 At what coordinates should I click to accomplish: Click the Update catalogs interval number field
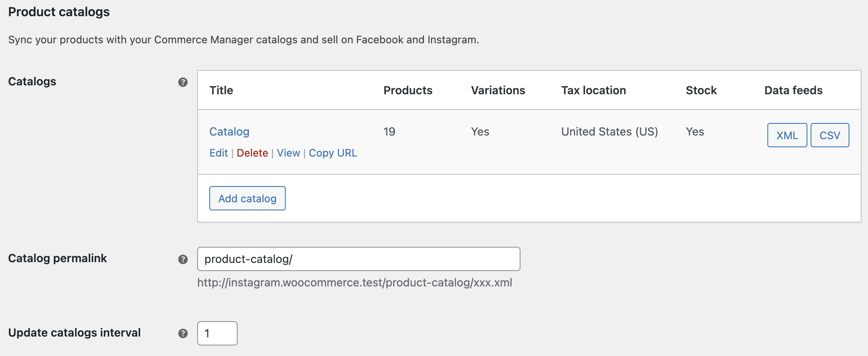217,333
